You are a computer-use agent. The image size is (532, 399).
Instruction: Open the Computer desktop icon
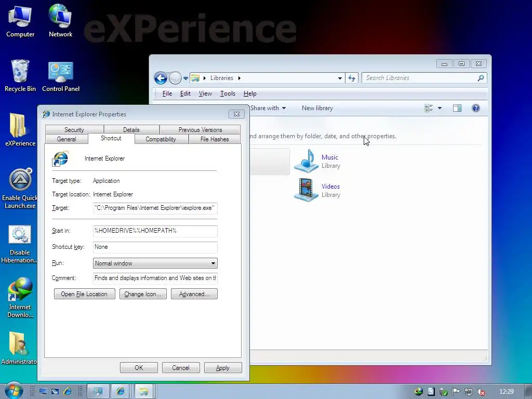point(20,21)
